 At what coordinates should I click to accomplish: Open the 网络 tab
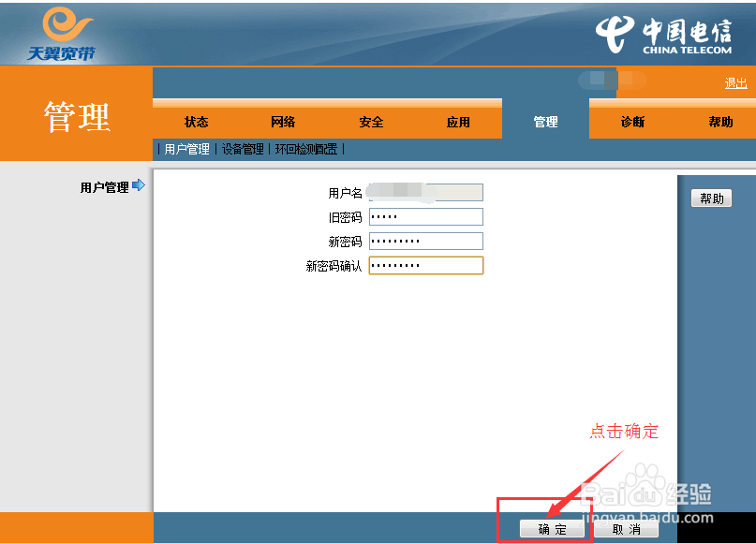coord(283,121)
